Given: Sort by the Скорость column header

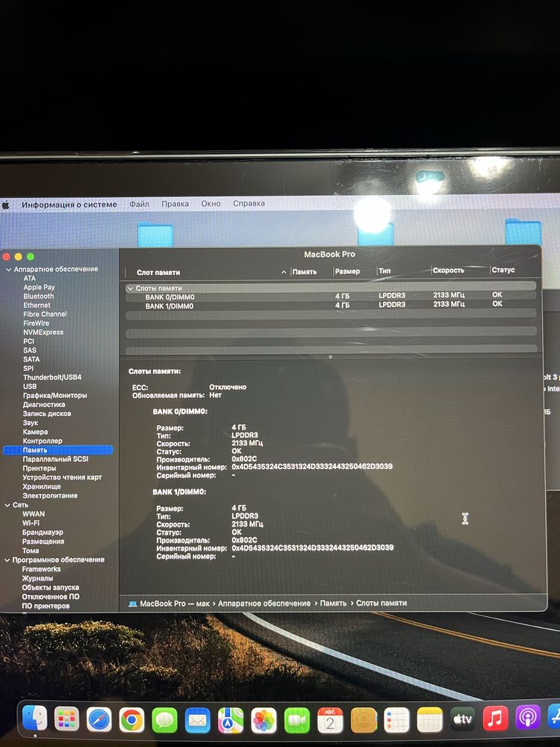Looking at the screenshot, I should pyautogui.click(x=448, y=270).
